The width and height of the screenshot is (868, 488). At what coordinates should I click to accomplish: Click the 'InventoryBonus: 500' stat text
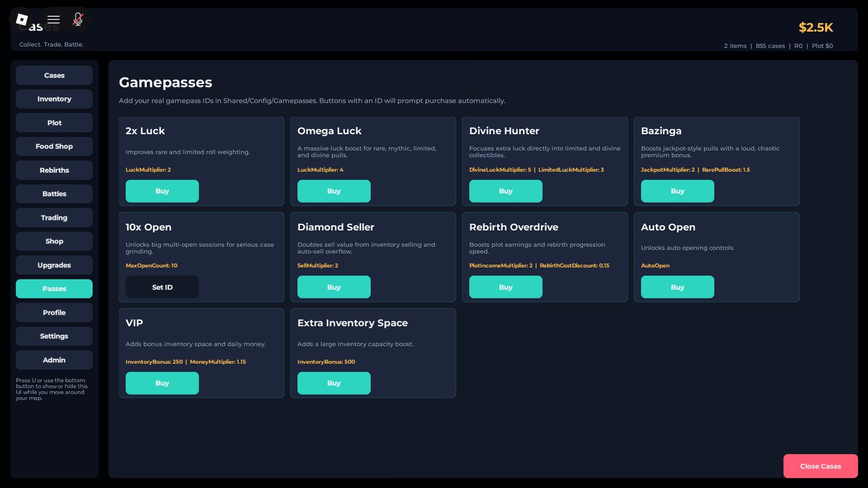(326, 362)
